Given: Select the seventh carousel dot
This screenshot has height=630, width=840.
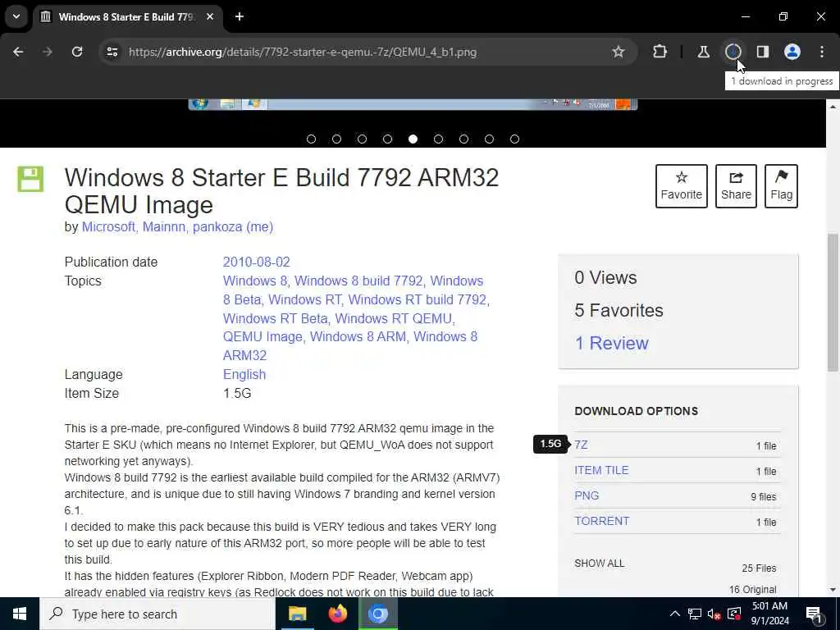Looking at the screenshot, I should 463,139.
